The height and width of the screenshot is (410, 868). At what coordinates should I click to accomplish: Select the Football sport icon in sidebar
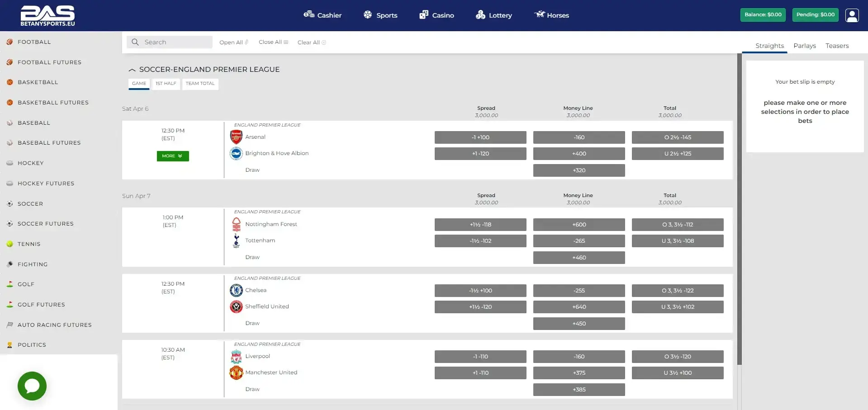pos(9,42)
